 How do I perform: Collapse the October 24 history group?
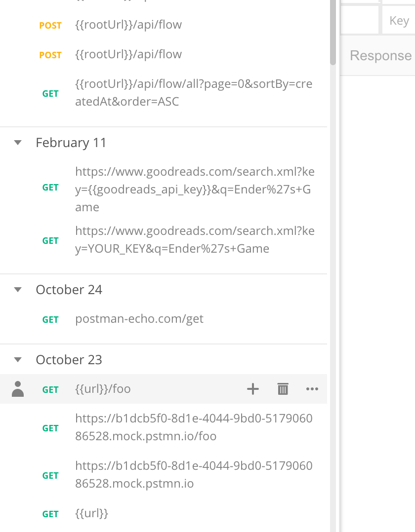coord(18,289)
